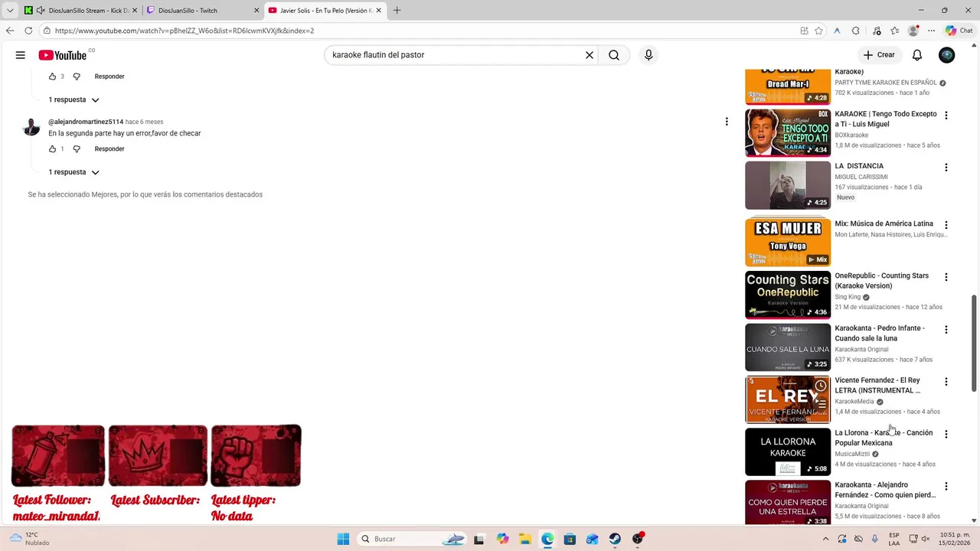Open the Tengo Todo Excepto a Ti thumbnail
Screen dimensions: 980x551
click(788, 133)
